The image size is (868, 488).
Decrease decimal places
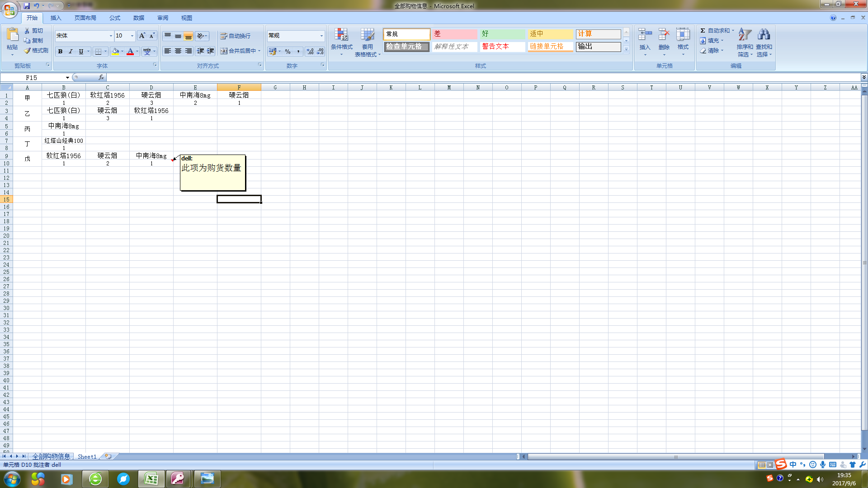pos(320,52)
